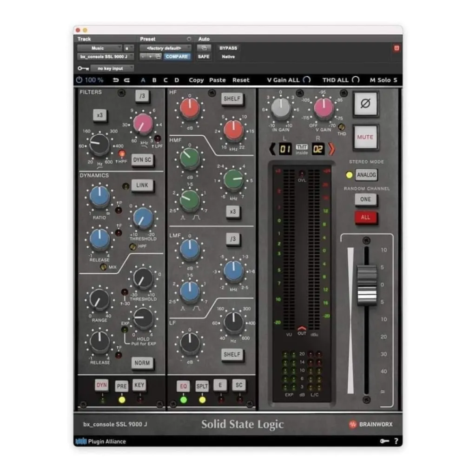
Task: Click Copy in the plugin toolbar
Action: pos(196,80)
